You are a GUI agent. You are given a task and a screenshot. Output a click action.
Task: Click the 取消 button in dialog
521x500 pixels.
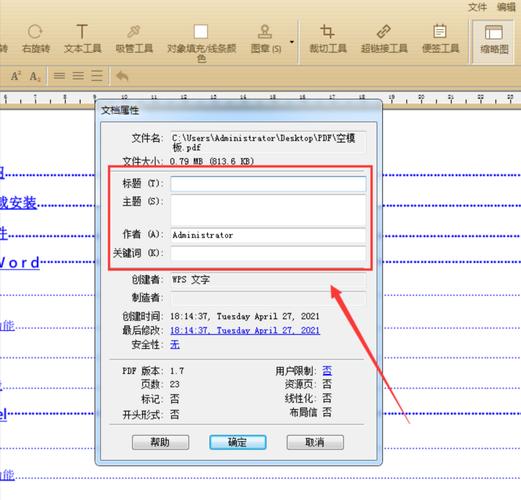315,442
